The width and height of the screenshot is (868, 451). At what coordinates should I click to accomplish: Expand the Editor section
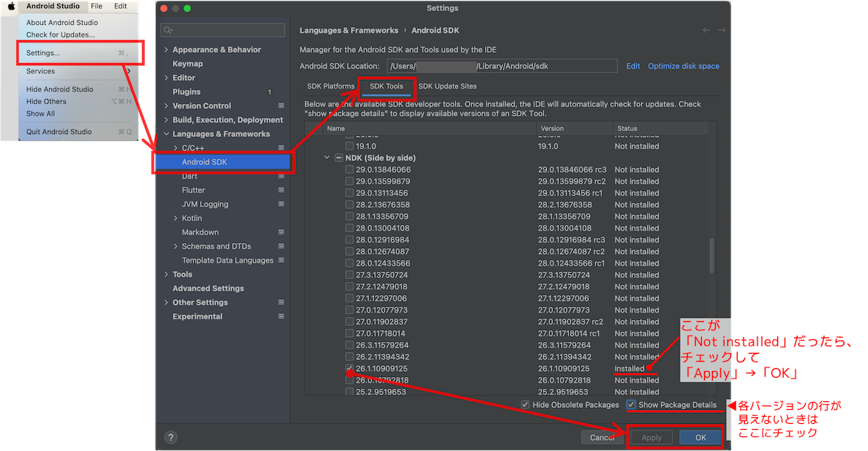pos(166,78)
